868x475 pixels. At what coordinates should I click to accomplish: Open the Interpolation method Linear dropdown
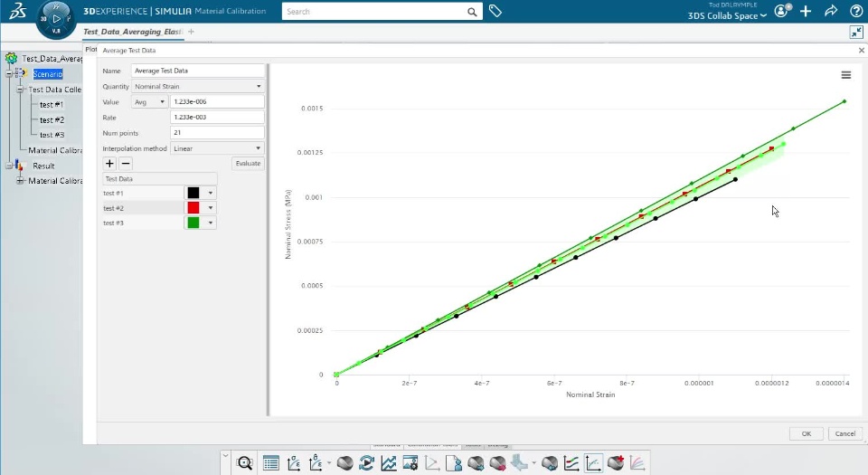point(217,148)
